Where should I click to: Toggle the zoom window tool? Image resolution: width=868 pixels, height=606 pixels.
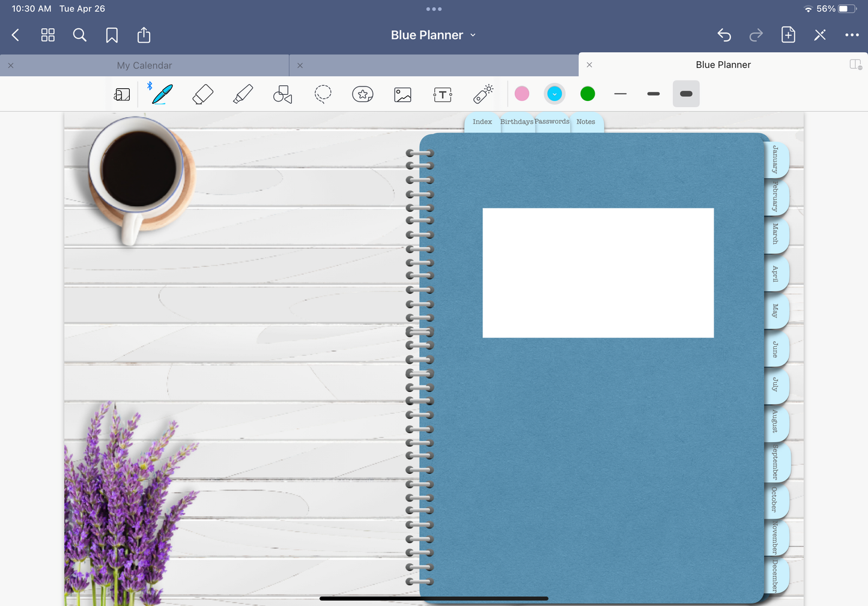122,94
